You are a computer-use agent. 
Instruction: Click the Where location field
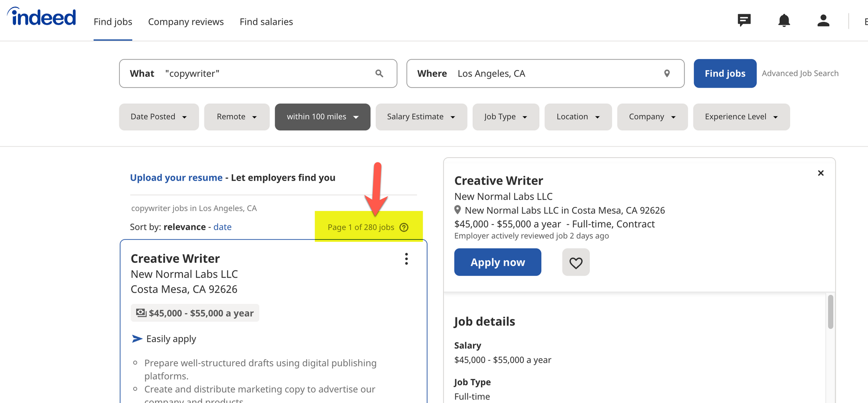click(x=546, y=73)
